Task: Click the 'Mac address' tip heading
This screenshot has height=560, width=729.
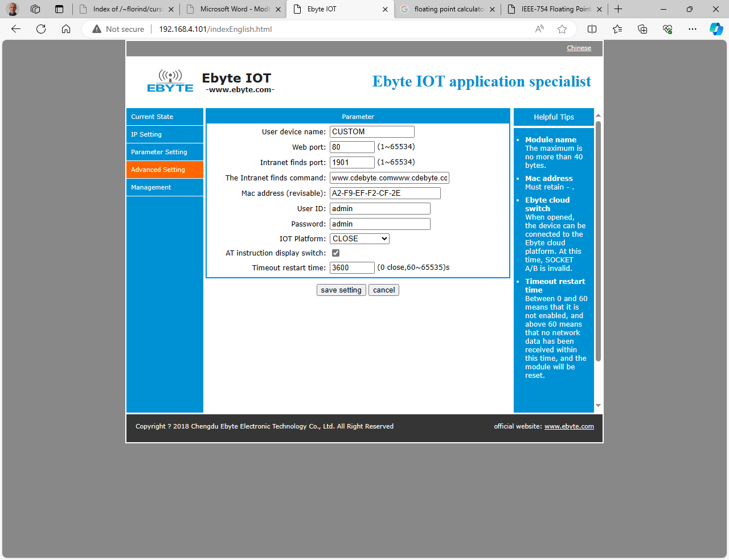Action: tap(549, 179)
